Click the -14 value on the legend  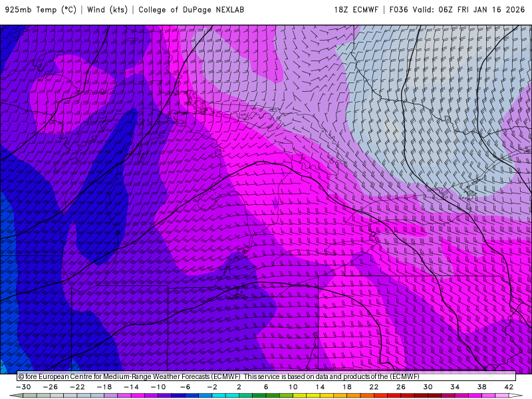131,387
